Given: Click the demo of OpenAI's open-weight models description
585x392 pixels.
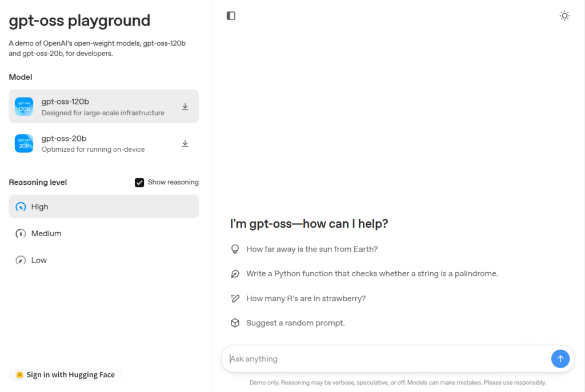Looking at the screenshot, I should click(97, 48).
